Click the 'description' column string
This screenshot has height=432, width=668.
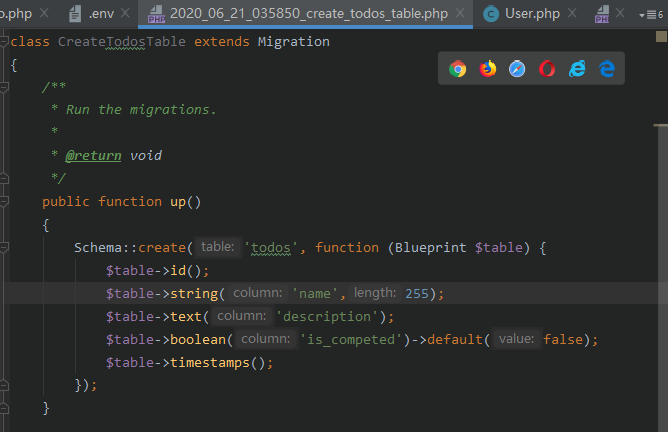(x=327, y=316)
